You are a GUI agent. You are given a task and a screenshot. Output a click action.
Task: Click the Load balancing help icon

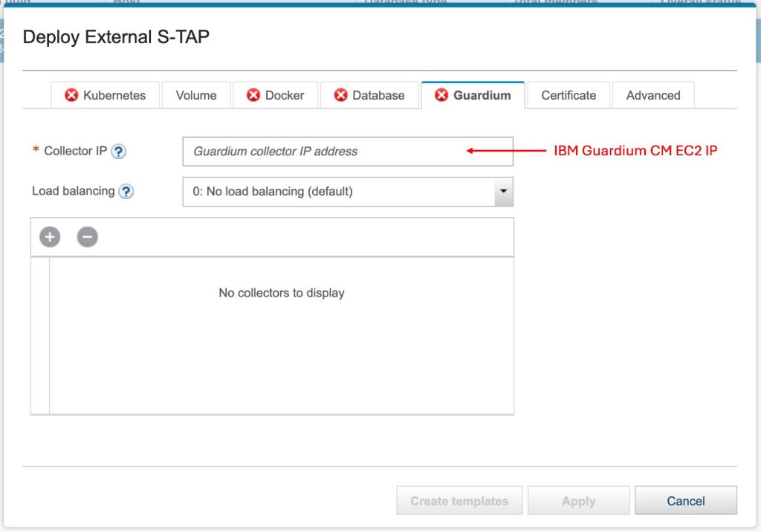[126, 191]
